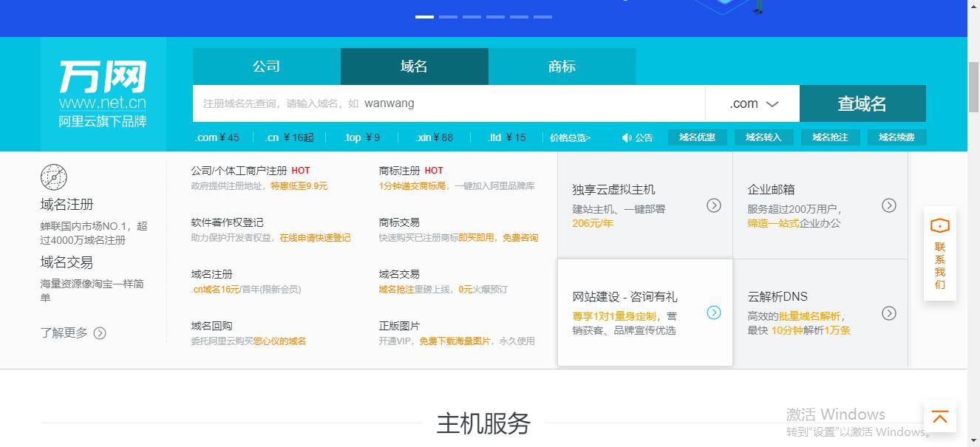Click the compass icon above 域名注册
Screen dimensions: 980x447
(x=52, y=177)
